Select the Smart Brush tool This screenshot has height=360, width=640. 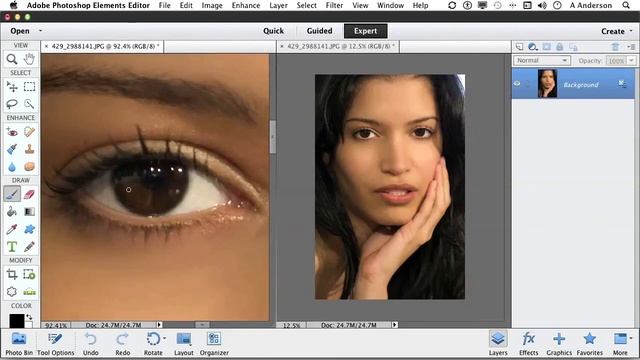pos(12,149)
